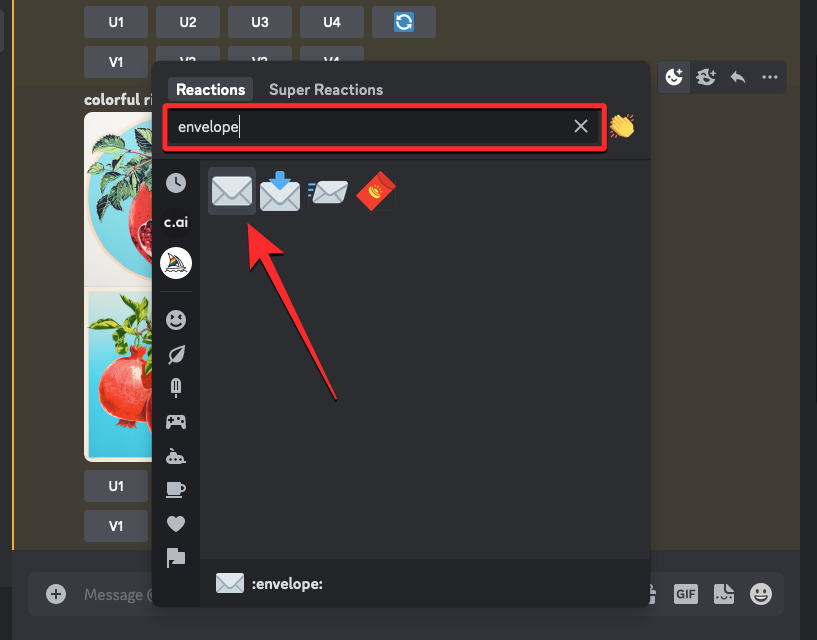Open the sticker picker
The image size is (817, 640).
(x=724, y=594)
